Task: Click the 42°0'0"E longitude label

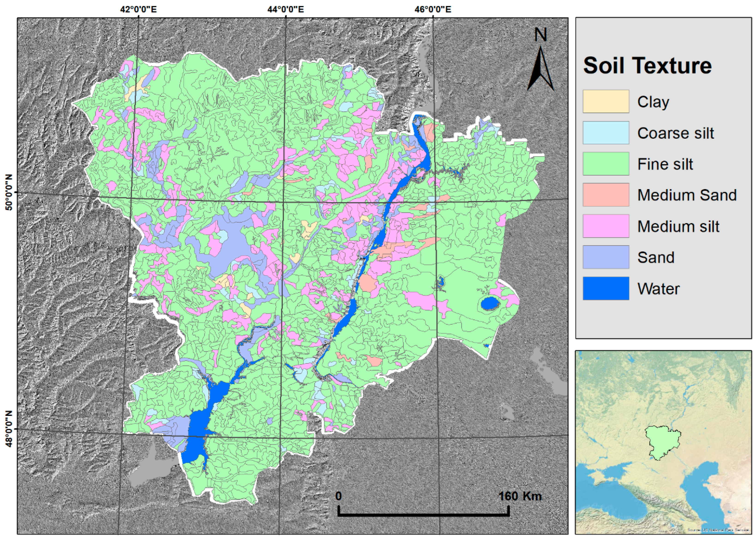Action: (x=138, y=9)
